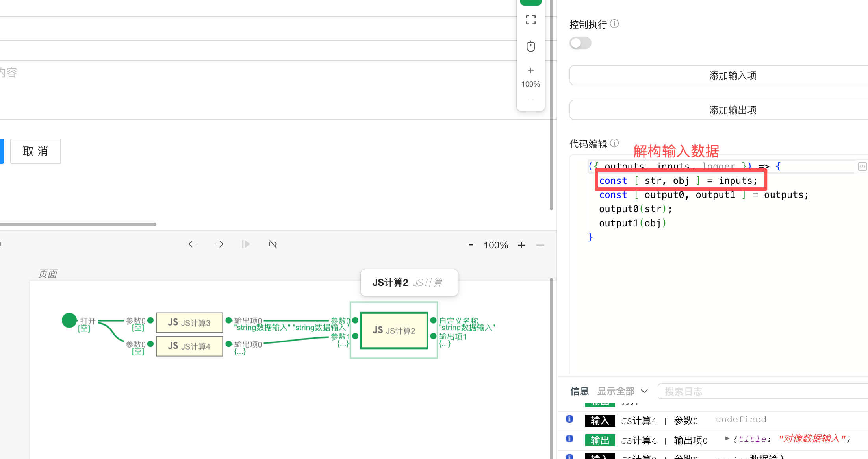Image resolution: width=868 pixels, height=459 pixels.
Task: Select the JS计算4 node
Action: coord(189,346)
